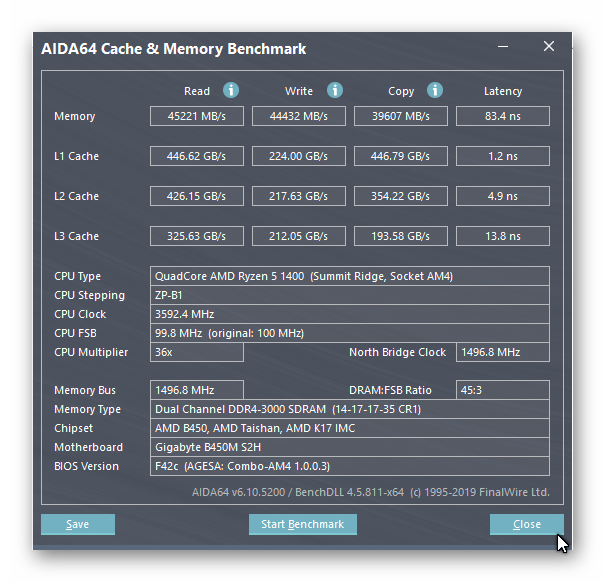Image resolution: width=605 pixels, height=582 pixels.
Task: Click the CPU FSB field 99.8 MHz
Action: tap(350, 333)
